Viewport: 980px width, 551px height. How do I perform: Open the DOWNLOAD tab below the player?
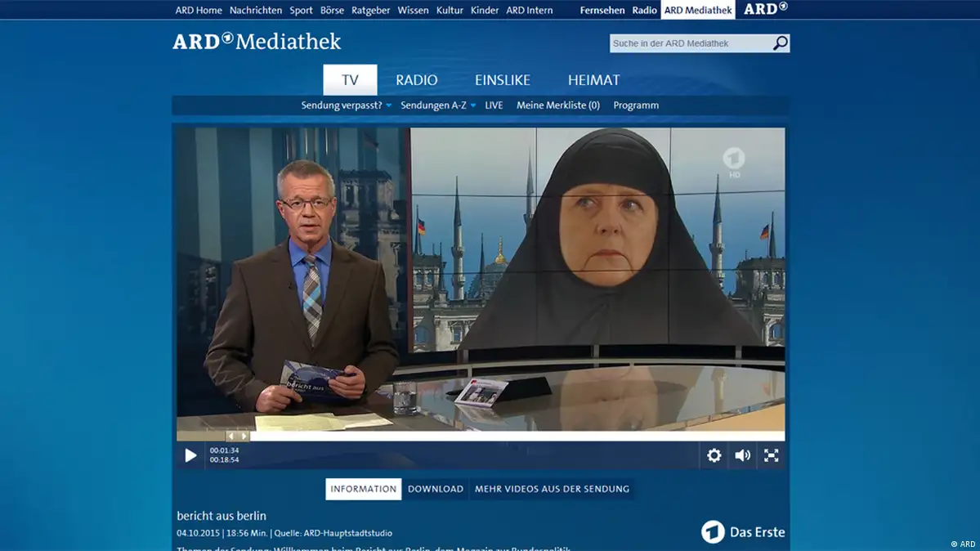[x=435, y=489]
